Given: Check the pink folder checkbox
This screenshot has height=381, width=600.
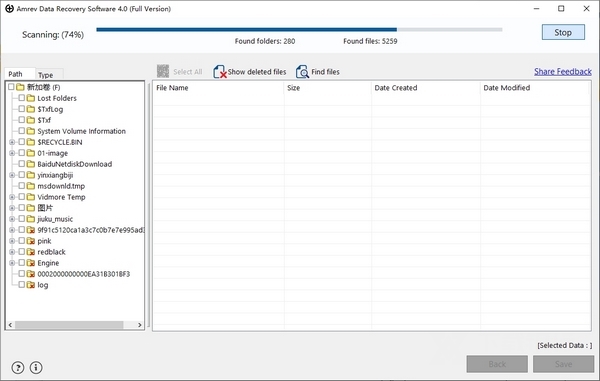Looking at the screenshot, I should pos(22,241).
